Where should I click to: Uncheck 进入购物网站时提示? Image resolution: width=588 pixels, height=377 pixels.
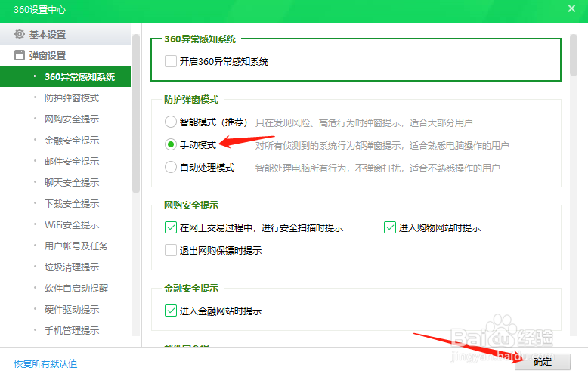[x=390, y=227]
